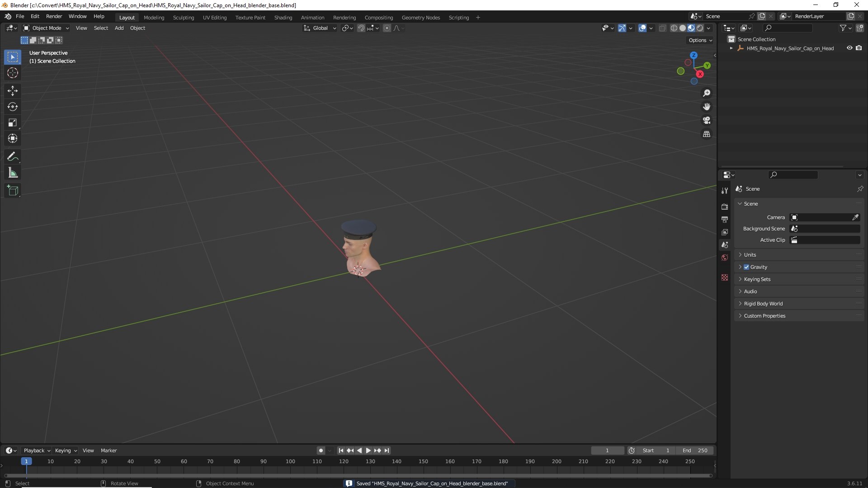The height and width of the screenshot is (488, 868).
Task: Click the End frame 250 field
Action: point(695,450)
